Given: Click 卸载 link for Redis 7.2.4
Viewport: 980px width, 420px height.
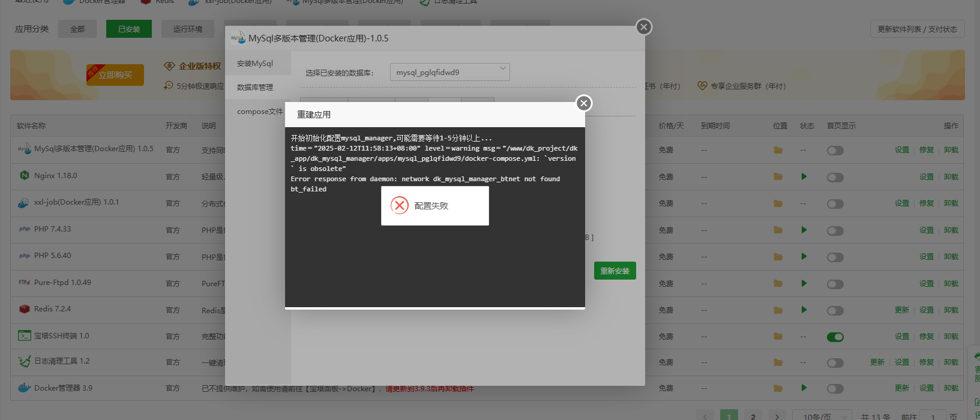Looking at the screenshot, I should 951,310.
